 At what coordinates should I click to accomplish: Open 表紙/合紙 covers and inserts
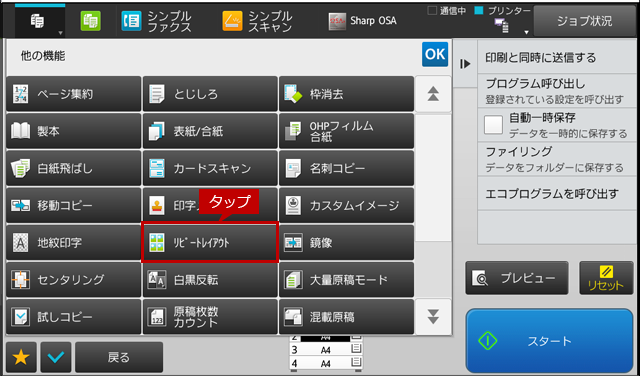[x=210, y=131]
